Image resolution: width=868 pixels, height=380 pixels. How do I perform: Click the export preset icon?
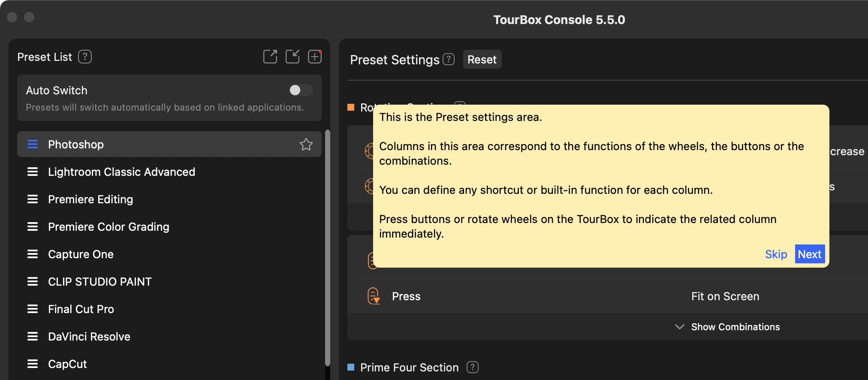click(270, 57)
